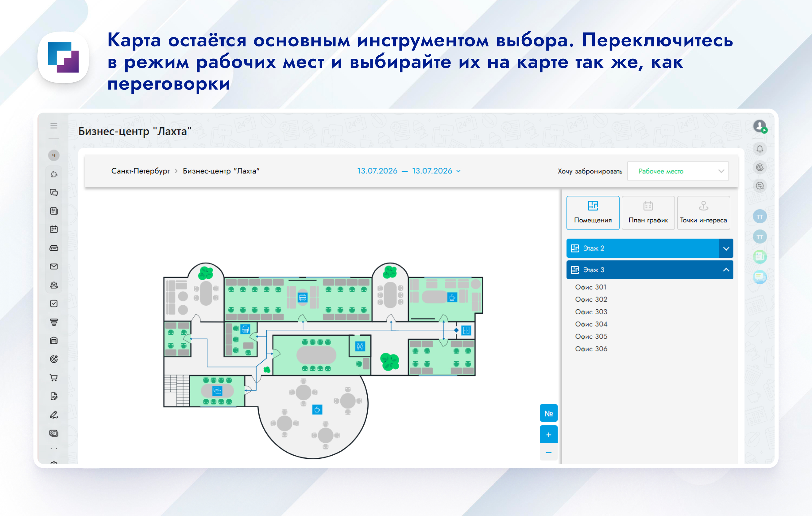Image resolution: width=812 pixels, height=516 pixels.
Task: Click the printer icon in large open-space office
Action: [x=302, y=297]
